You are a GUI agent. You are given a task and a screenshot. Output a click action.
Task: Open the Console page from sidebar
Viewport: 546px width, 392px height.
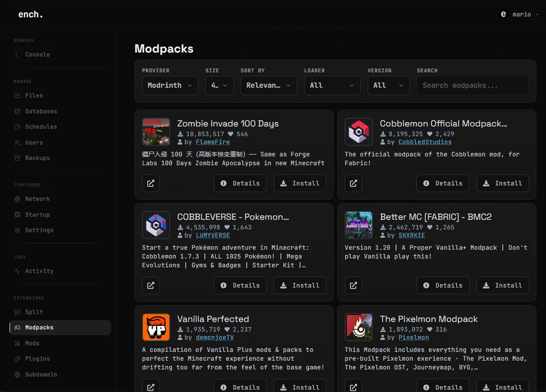coord(60,55)
